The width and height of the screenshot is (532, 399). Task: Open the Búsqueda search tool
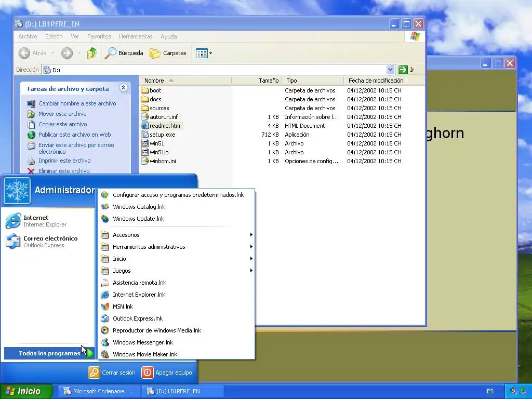tap(124, 53)
